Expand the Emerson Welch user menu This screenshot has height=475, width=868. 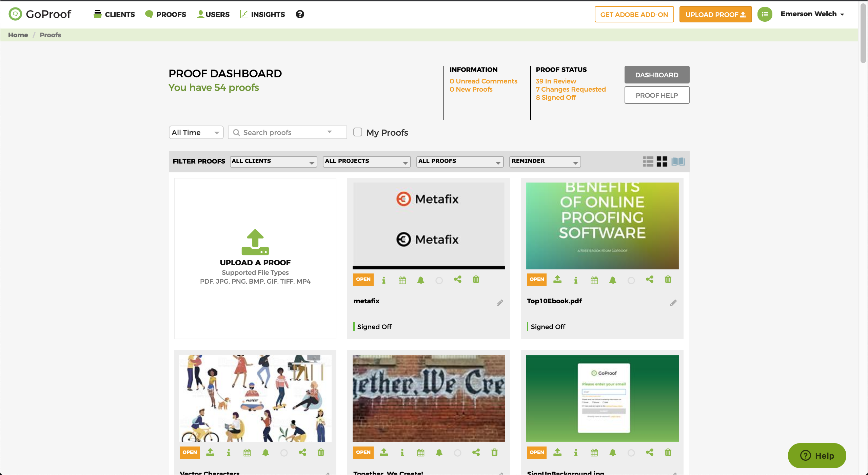[x=812, y=14]
